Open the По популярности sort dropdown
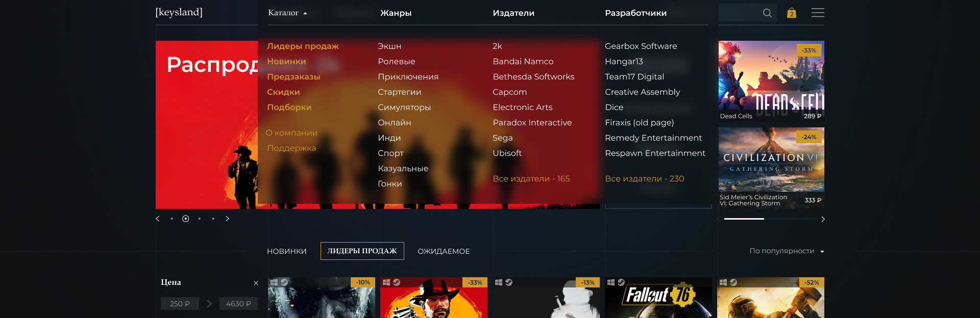Screen dimensions: 980x318 tap(787, 251)
